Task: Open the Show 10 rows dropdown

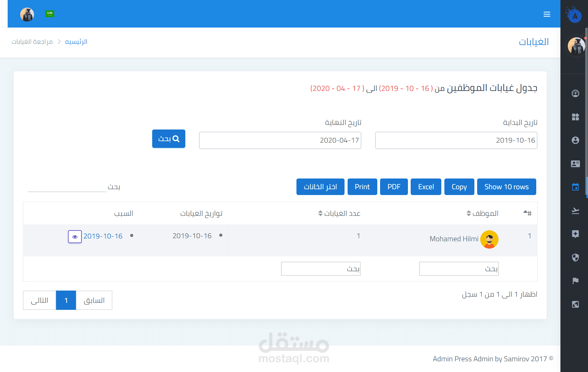Action: tap(506, 187)
